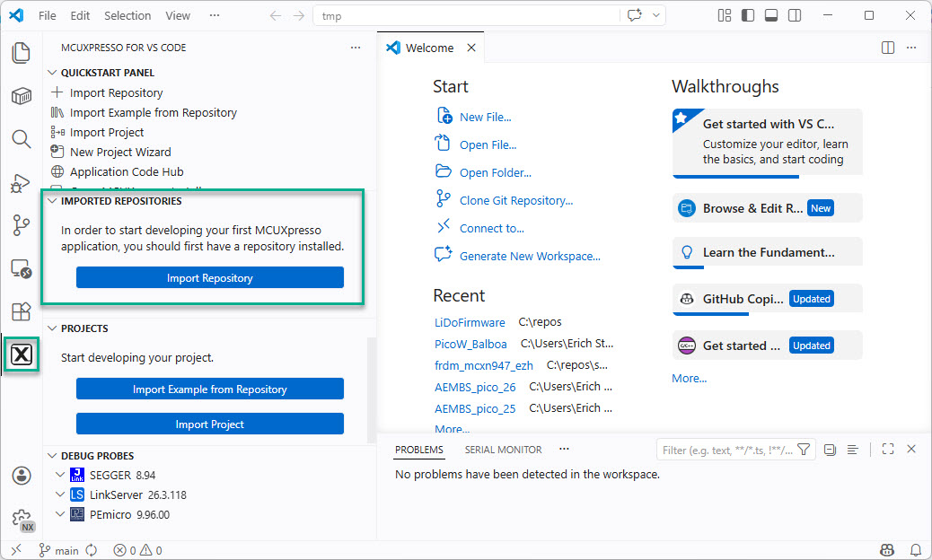This screenshot has width=932, height=560.
Task: Open the Manage gear icon
Action: (21, 519)
